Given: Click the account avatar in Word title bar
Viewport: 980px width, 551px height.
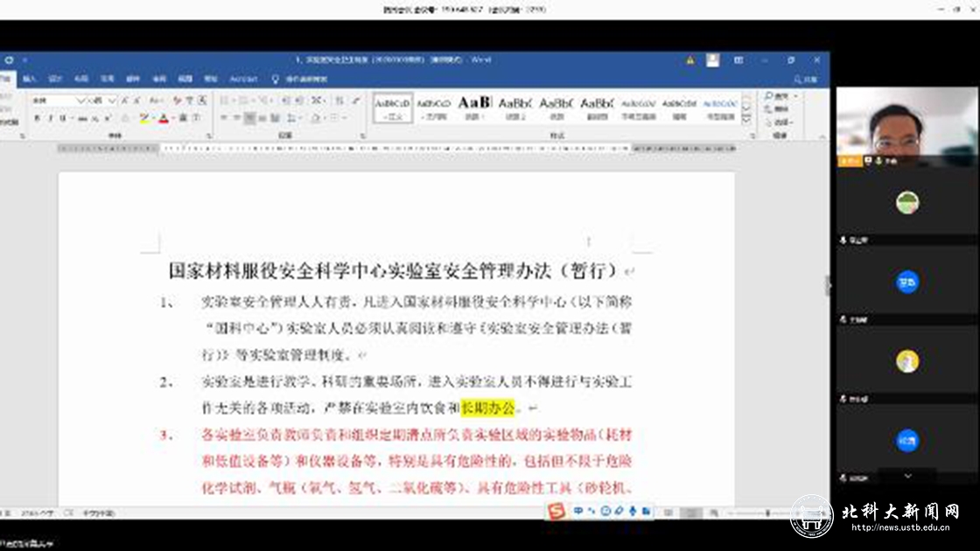Looking at the screenshot, I should 712,60.
